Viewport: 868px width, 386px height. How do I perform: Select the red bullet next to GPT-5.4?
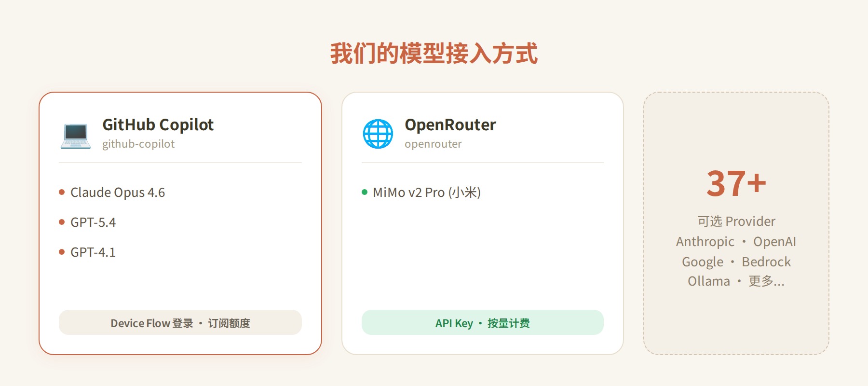[x=61, y=222]
